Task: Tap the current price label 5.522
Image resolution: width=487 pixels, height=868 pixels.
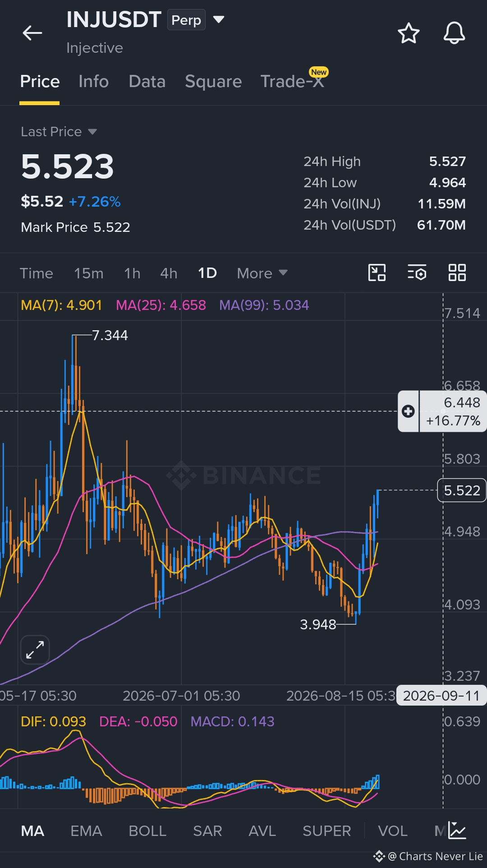Action: (x=462, y=490)
